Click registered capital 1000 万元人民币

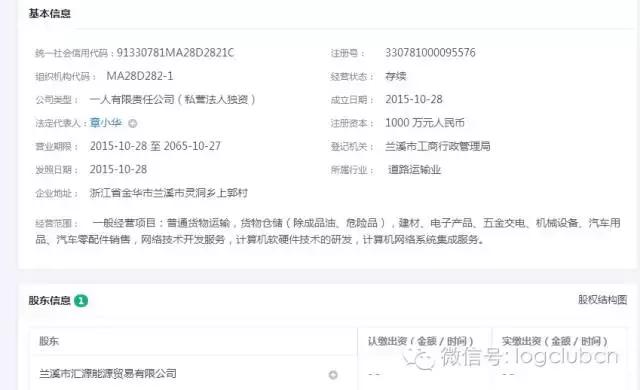click(x=425, y=123)
